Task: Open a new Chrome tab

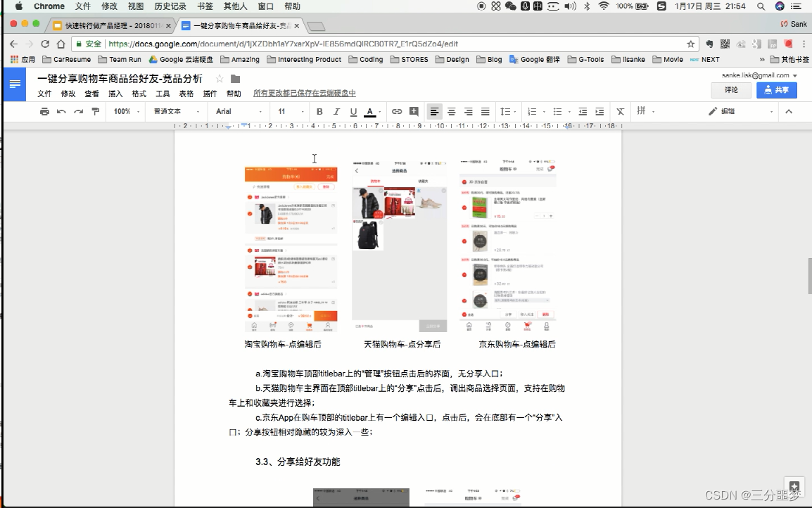Action: tap(316, 26)
